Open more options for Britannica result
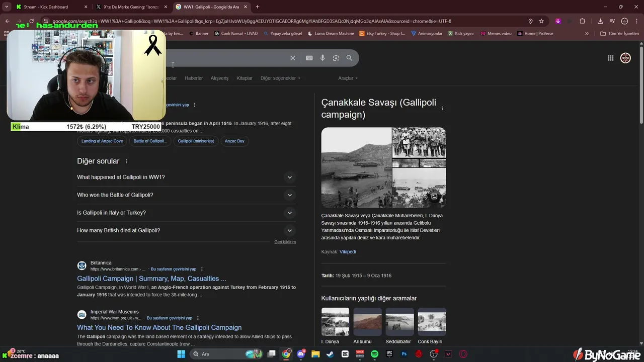This screenshot has height=362, width=644. coord(202,269)
